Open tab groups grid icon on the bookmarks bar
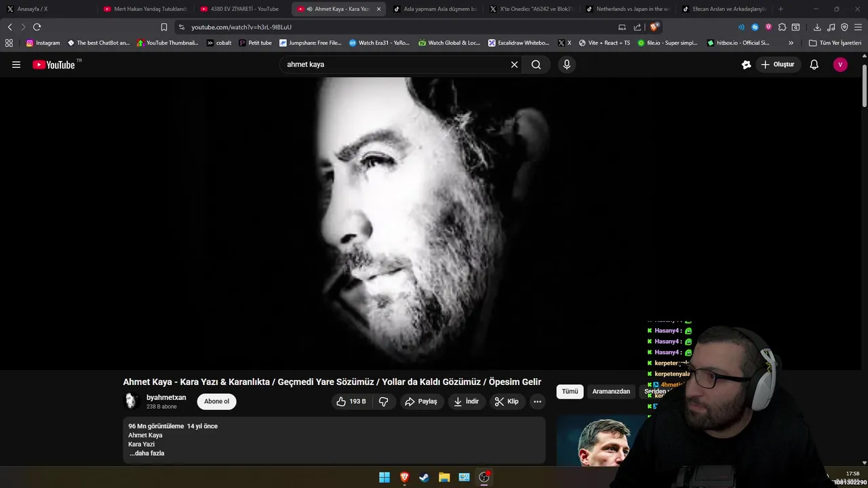Image resolution: width=868 pixels, height=488 pixels. coord(9,43)
